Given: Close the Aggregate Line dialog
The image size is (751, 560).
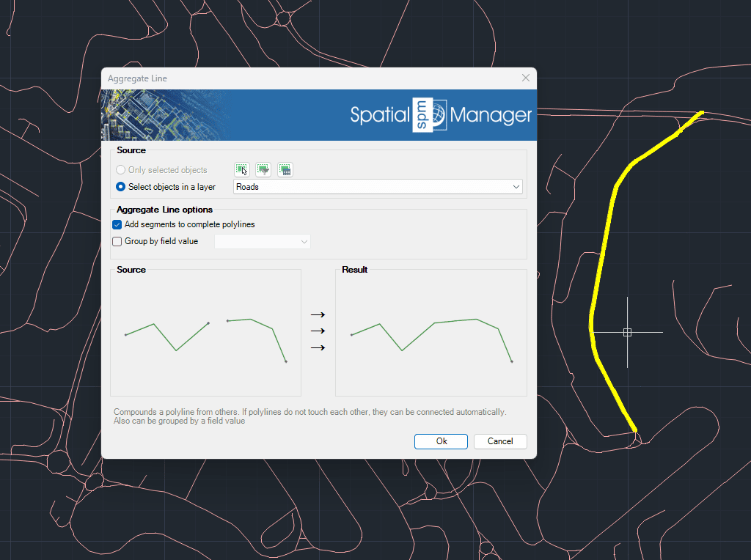Looking at the screenshot, I should 525,78.
